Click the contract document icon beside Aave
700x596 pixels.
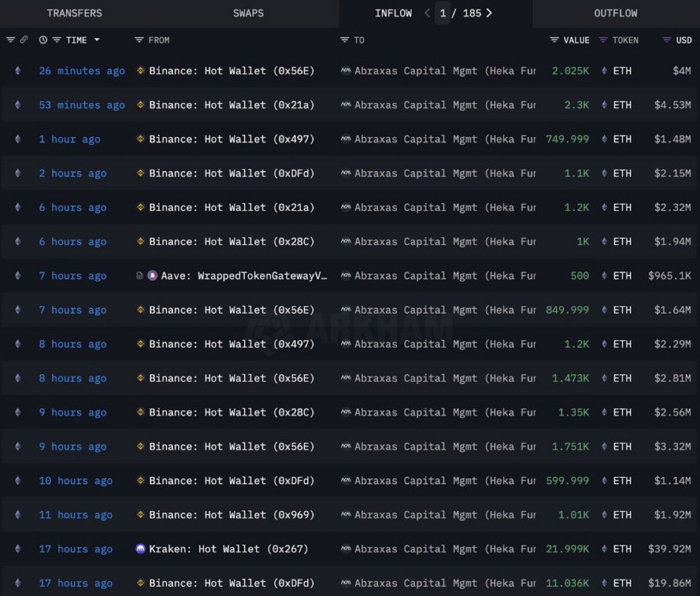click(x=139, y=276)
